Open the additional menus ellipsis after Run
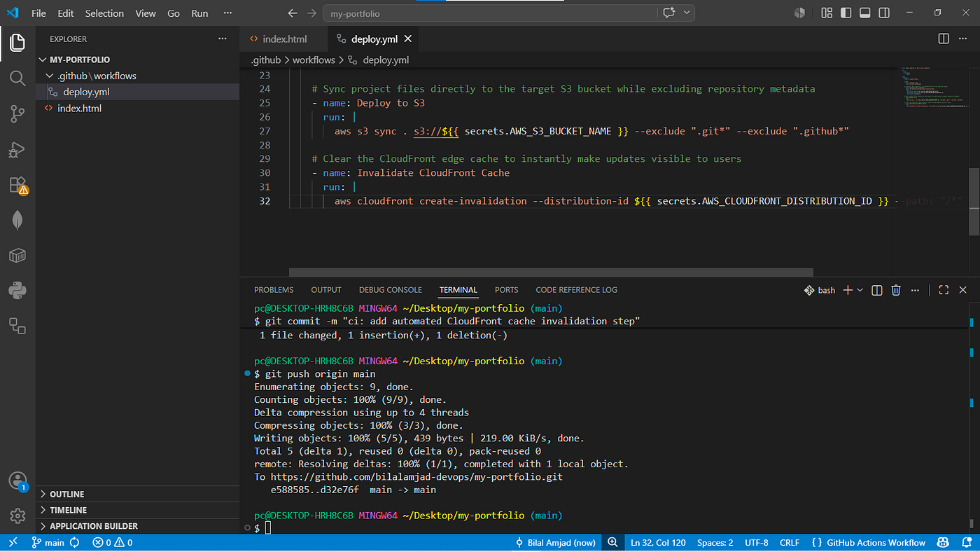 click(x=227, y=13)
